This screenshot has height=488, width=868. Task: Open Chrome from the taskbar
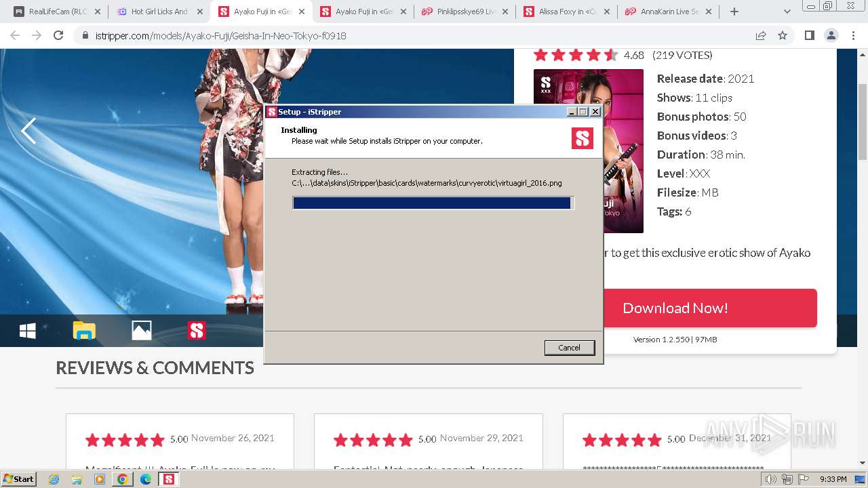coord(123,479)
